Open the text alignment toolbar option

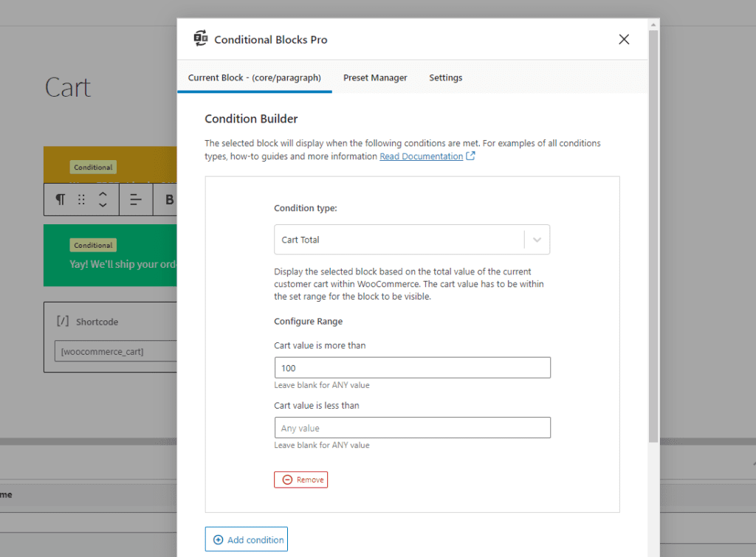pos(136,199)
